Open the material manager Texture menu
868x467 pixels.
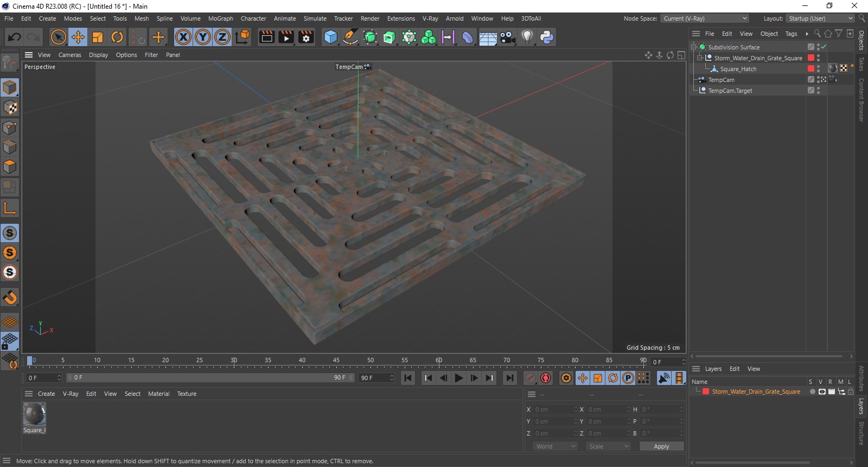[x=187, y=394]
